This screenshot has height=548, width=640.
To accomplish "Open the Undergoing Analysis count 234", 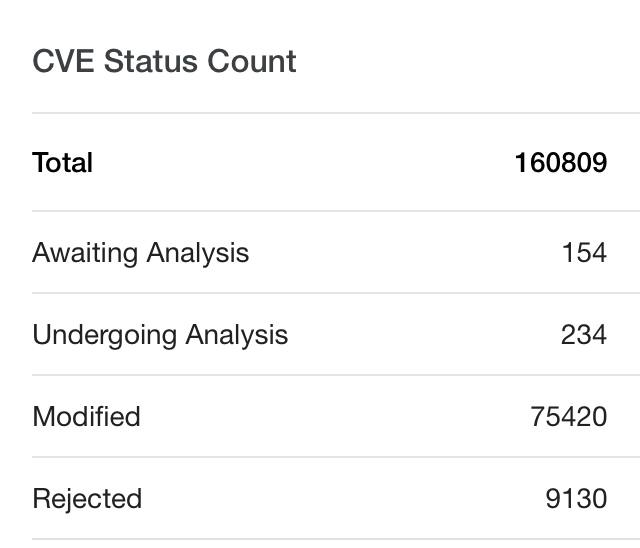I will tap(584, 335).
